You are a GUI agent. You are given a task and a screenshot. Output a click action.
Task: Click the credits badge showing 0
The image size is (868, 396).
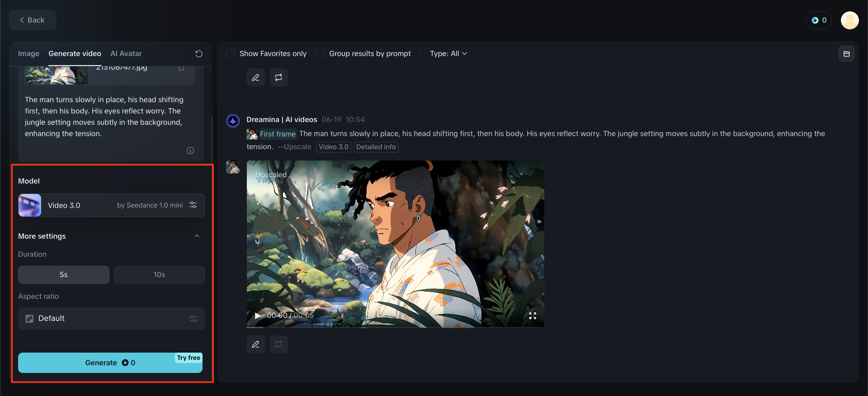(819, 20)
